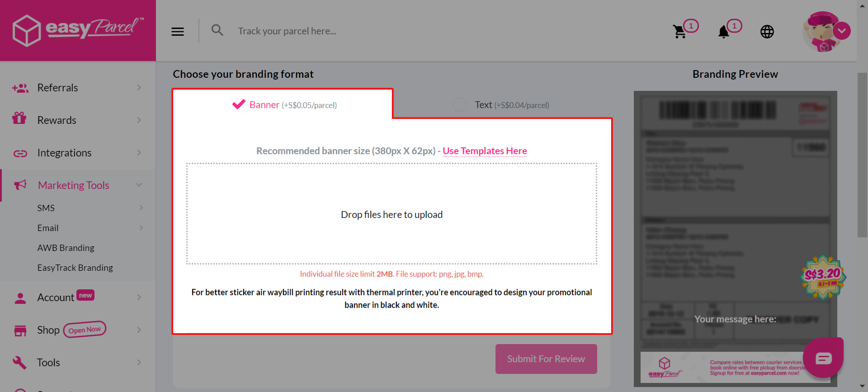This screenshot has width=868, height=392.
Task: Go to EasyTrack Branding page
Action: click(75, 268)
